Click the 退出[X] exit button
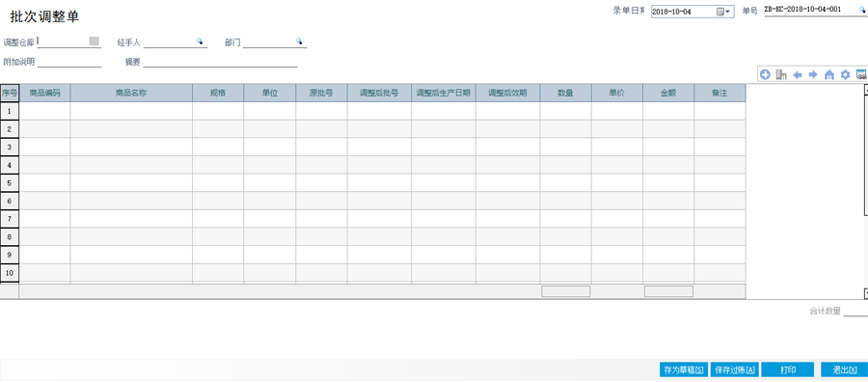Screen dimensions: 868x382 pyautogui.click(x=844, y=369)
